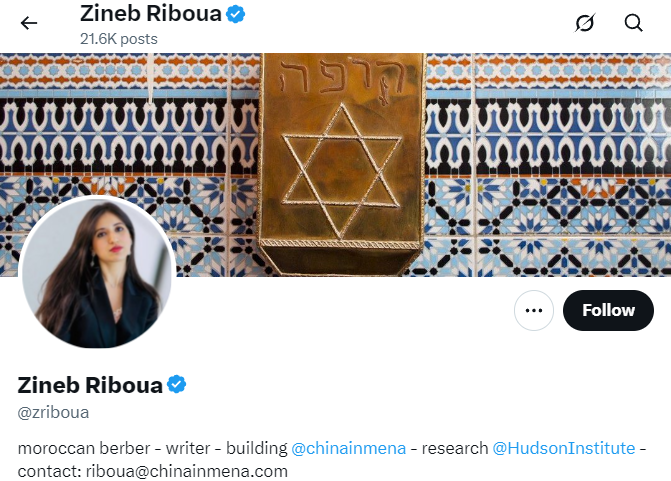
Task: Follow Zineb Riboua
Action: tap(608, 310)
